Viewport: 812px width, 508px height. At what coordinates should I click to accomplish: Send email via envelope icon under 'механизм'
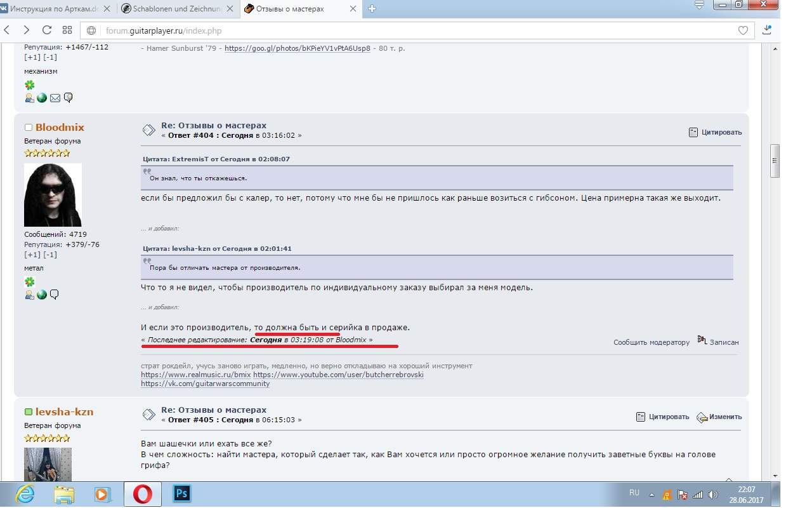55,98
